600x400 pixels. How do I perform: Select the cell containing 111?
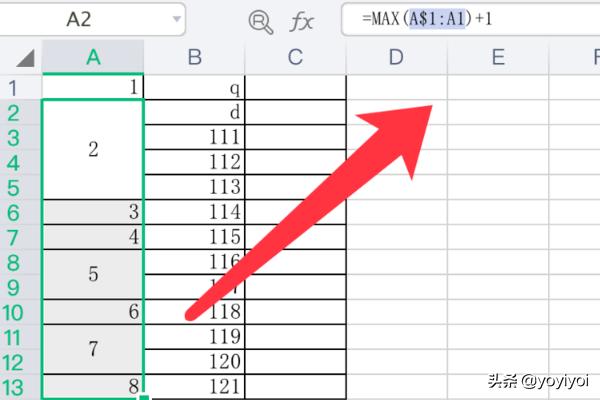pyautogui.click(x=194, y=137)
